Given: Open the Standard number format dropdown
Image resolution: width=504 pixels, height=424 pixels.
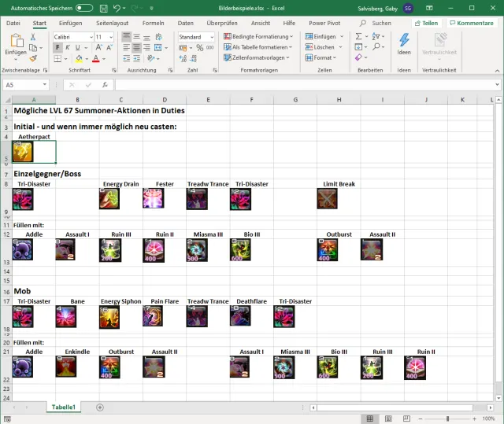Looking at the screenshot, I should (209, 37).
